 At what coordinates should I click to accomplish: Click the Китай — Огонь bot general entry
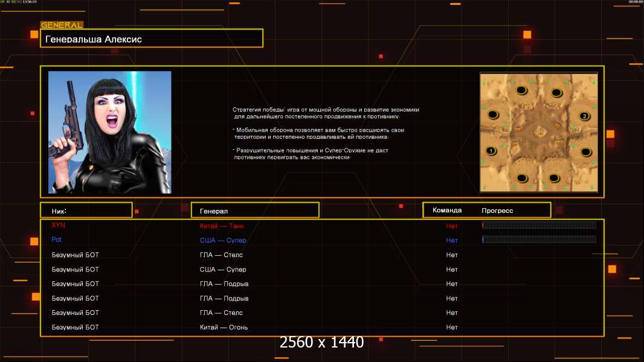click(224, 327)
